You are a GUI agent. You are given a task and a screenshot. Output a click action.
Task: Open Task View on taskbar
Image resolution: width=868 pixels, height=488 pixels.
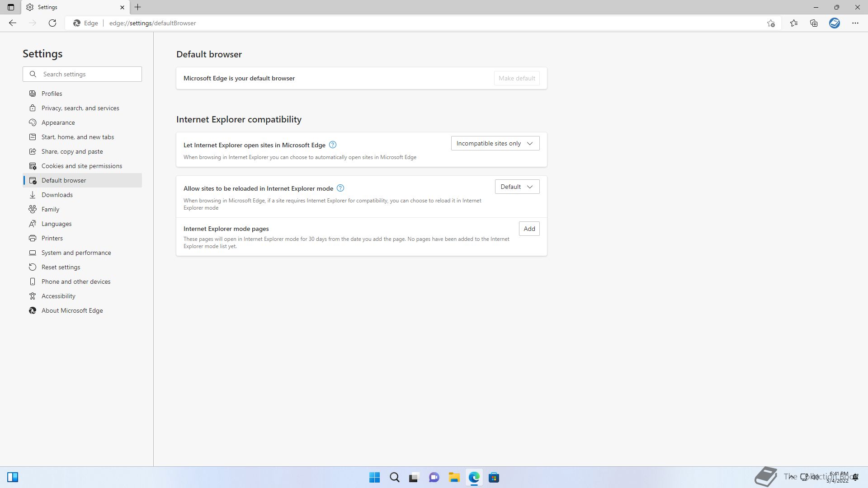(414, 478)
